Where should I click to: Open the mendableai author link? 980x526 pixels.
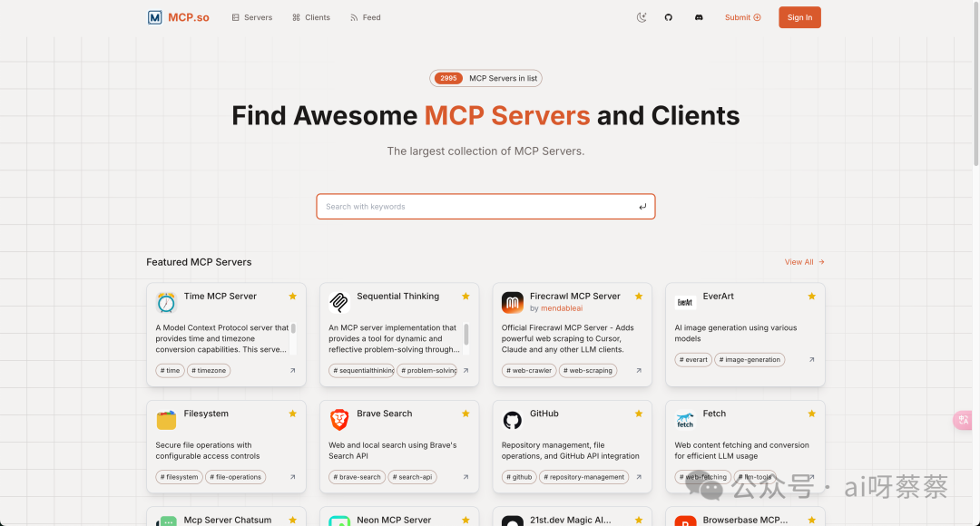[562, 308]
